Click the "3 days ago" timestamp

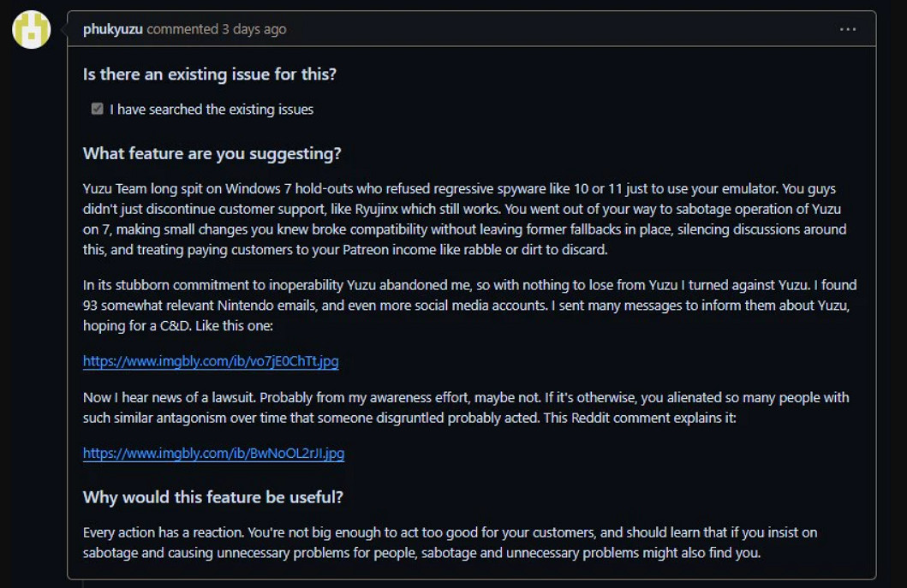[x=254, y=29]
